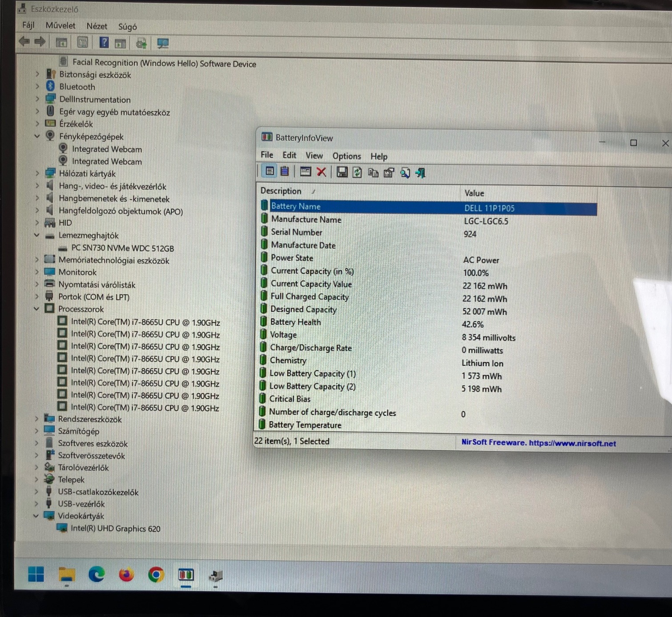Select Facial Recognition (Windows Hello) Software Device
Image resolution: width=672 pixels, height=617 pixels.
(164, 63)
